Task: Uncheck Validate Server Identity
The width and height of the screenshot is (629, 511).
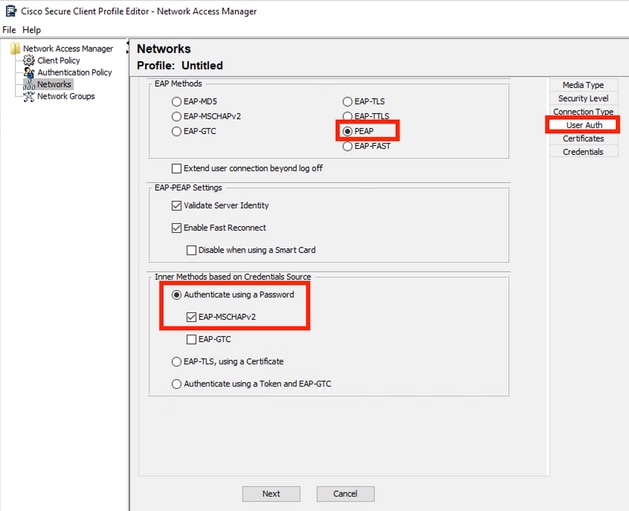Action: point(177,206)
